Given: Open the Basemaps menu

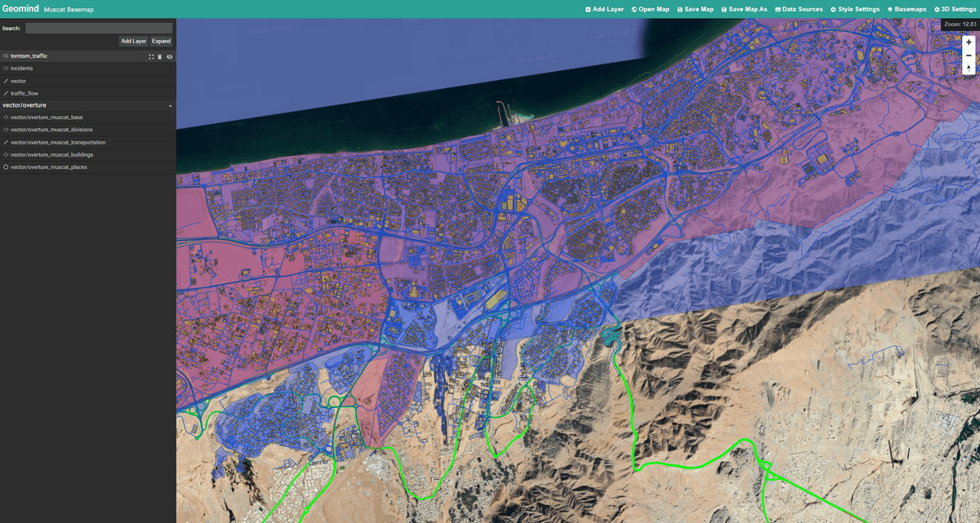Looking at the screenshot, I should coord(906,9).
